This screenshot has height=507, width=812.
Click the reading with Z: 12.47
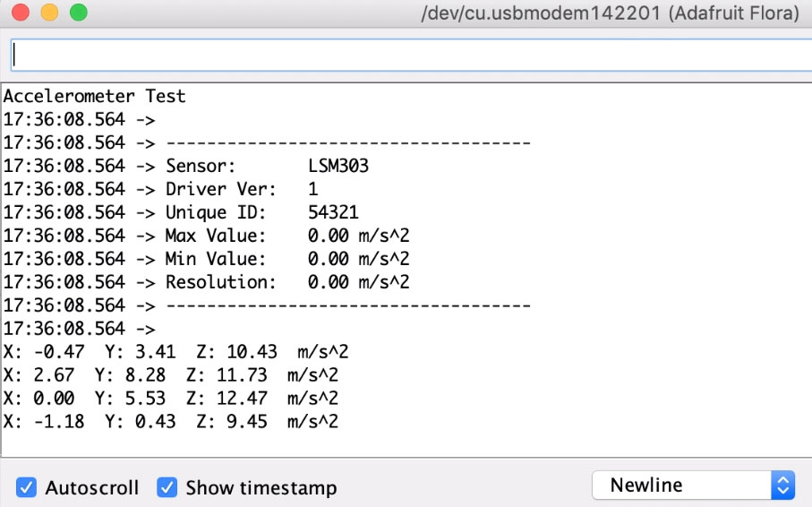tap(171, 398)
